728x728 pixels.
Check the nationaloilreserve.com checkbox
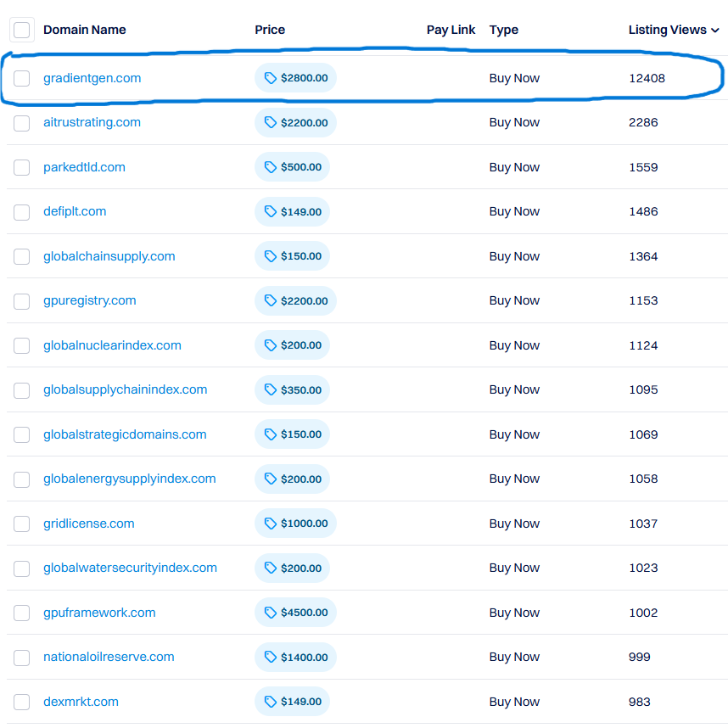pos(22,658)
